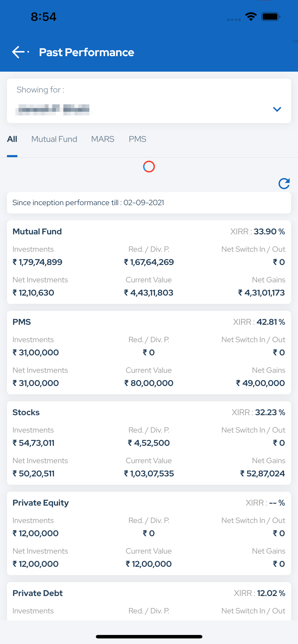Select the All tab

point(12,139)
